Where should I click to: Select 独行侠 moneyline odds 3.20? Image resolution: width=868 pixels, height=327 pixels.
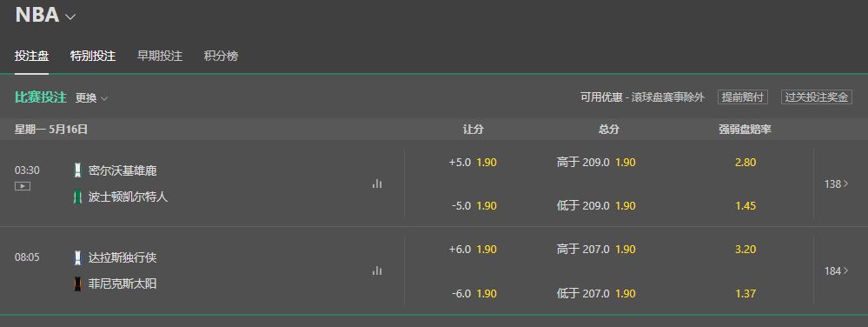tap(745, 250)
